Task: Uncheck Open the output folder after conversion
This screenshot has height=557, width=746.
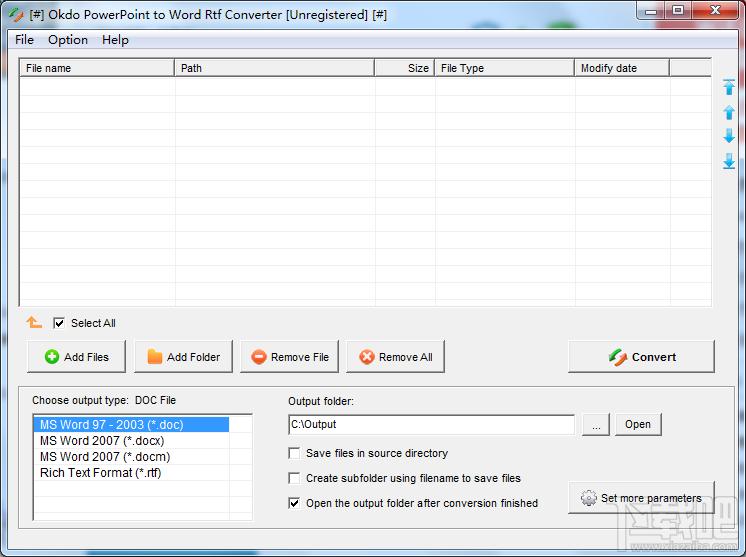Action: 294,503
